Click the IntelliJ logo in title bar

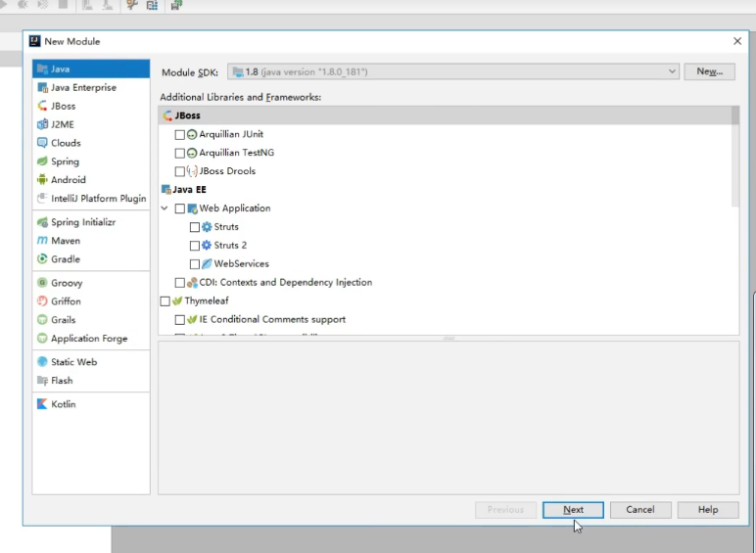pos(34,41)
